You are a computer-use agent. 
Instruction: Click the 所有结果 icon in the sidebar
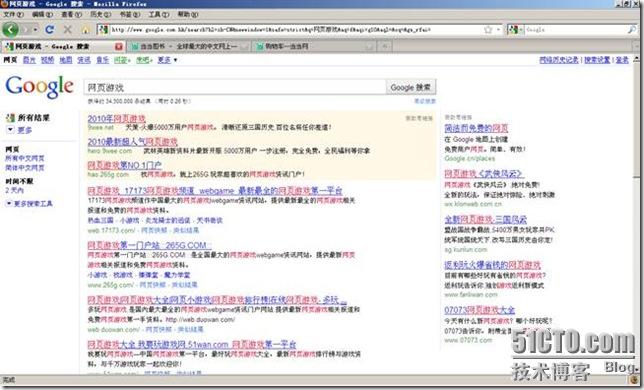[x=10, y=118]
